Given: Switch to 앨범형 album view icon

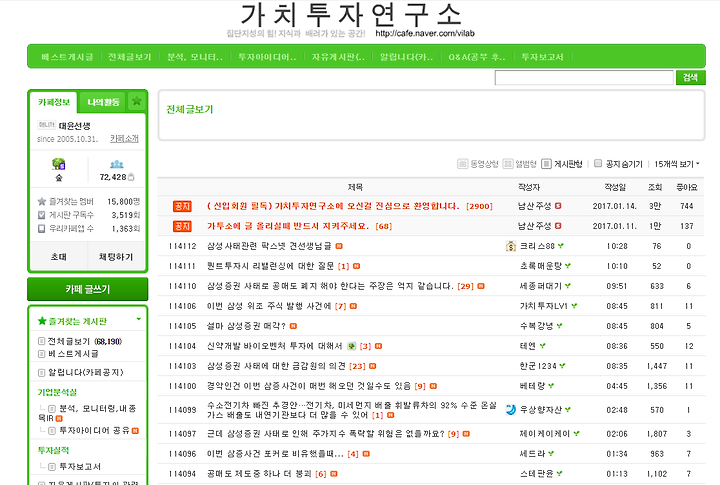Looking at the screenshot, I should coord(508,164).
